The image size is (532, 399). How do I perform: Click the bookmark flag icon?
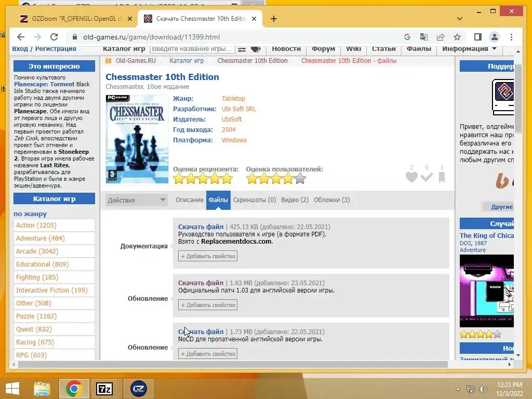[442, 177]
